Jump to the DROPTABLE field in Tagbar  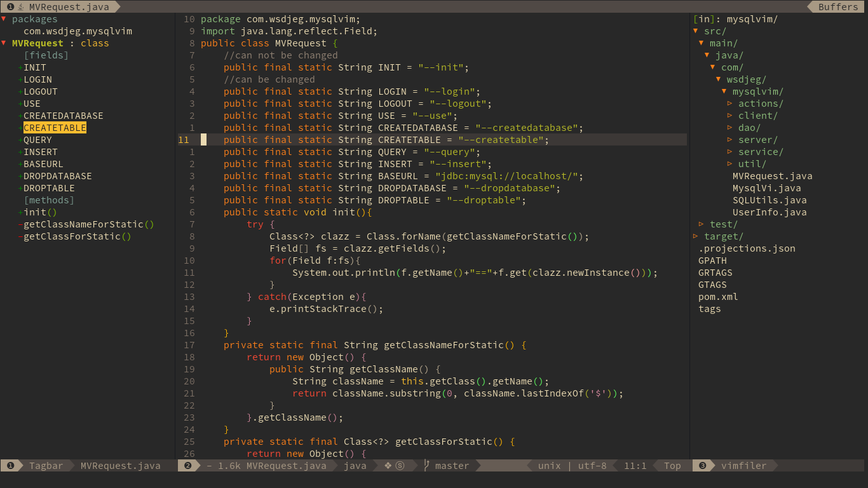(x=49, y=188)
